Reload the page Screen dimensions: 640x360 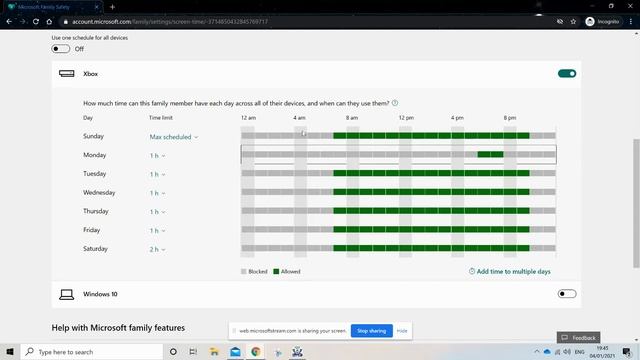(36, 22)
